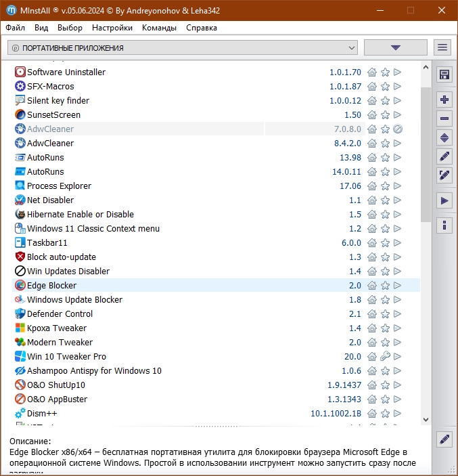
Task: Click the homepage icon for Hibernate Enable or Disable
Action: [372, 215]
